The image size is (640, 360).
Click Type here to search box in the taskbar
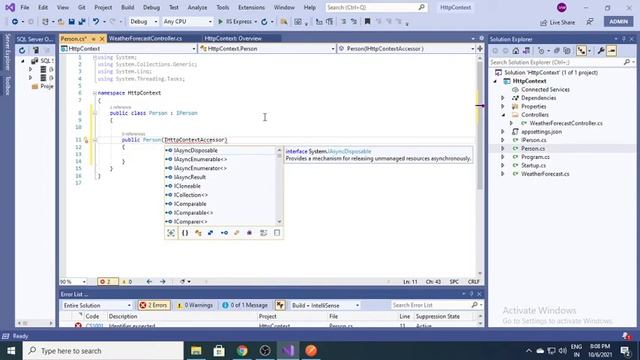pos(103,351)
